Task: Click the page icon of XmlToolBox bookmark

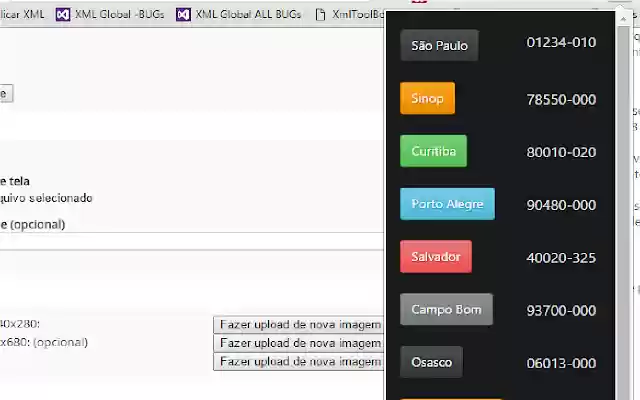Action: 321,15
